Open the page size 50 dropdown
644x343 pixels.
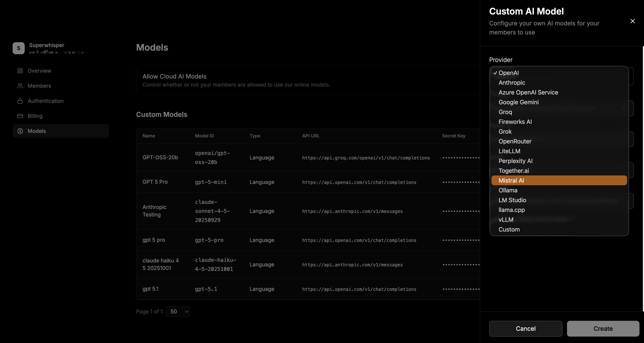178,312
